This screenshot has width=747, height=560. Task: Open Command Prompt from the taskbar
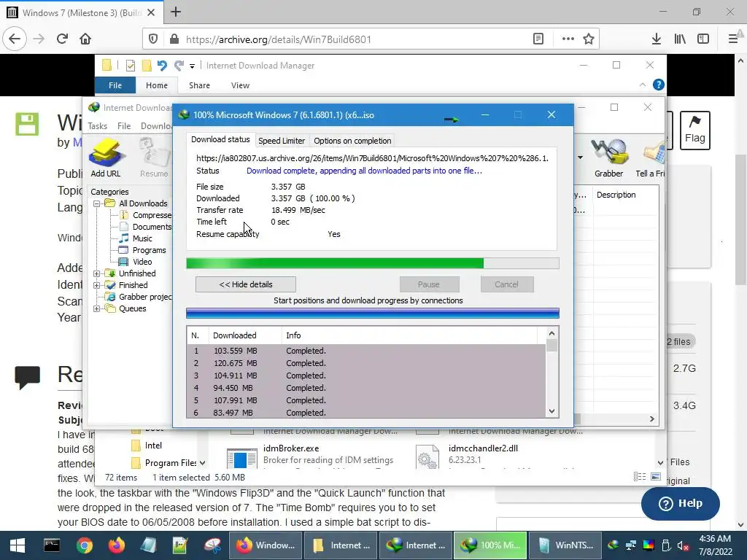(x=52, y=545)
